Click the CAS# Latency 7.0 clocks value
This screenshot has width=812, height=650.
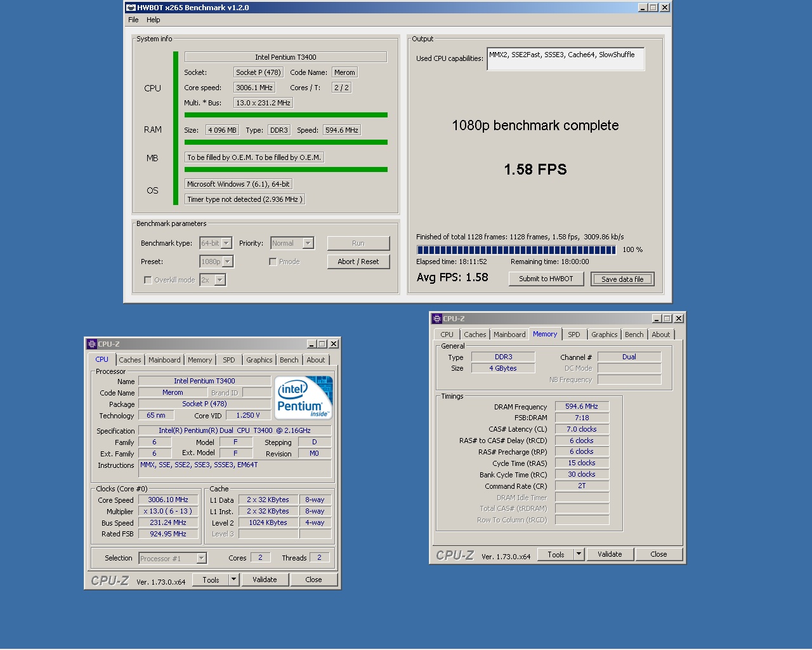[582, 429]
